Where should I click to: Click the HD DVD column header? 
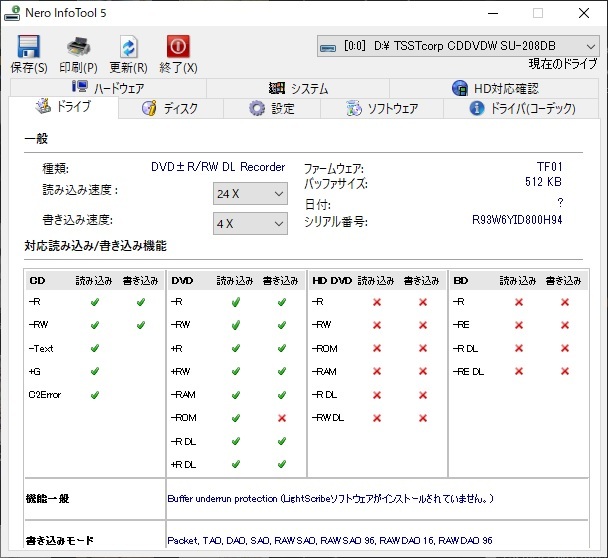332,281
